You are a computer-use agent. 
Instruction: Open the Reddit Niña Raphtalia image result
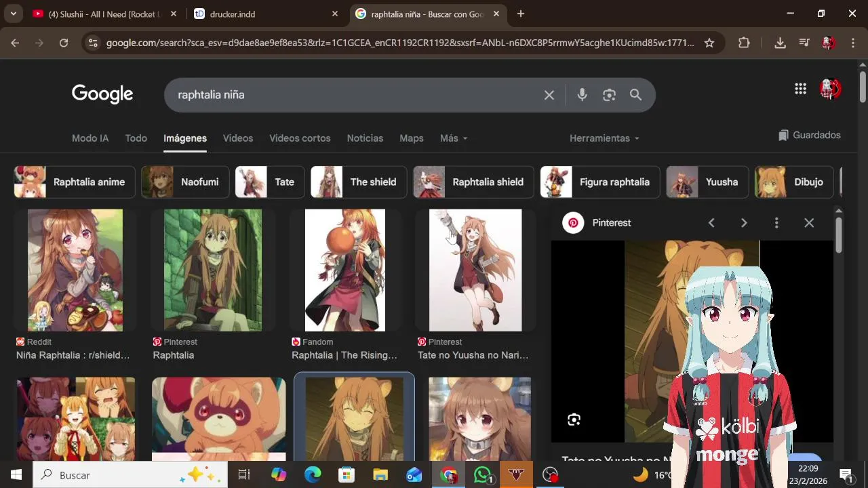click(x=75, y=270)
